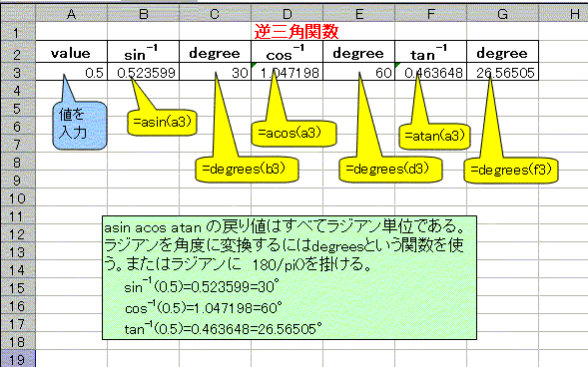The width and height of the screenshot is (588, 367).
Task: Select cell B3 with value 0.523599
Action: pos(143,72)
